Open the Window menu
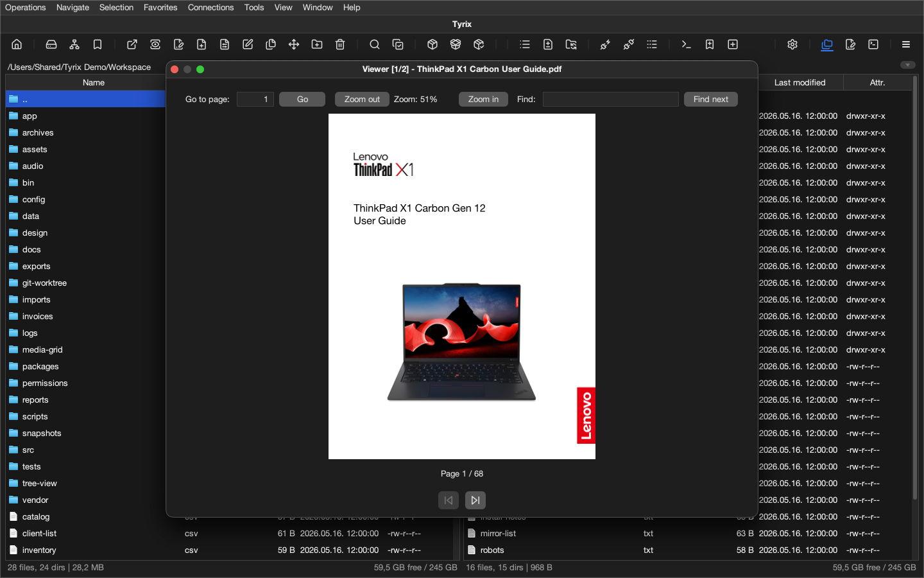This screenshot has width=924, height=578. coord(318,8)
